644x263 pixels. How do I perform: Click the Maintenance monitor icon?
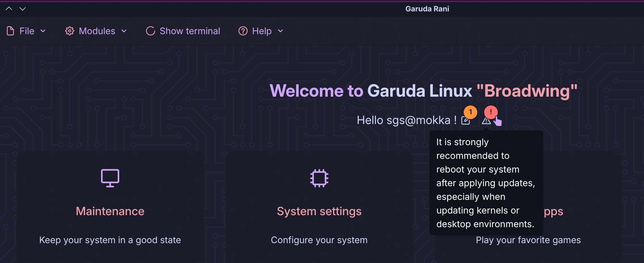pyautogui.click(x=110, y=178)
